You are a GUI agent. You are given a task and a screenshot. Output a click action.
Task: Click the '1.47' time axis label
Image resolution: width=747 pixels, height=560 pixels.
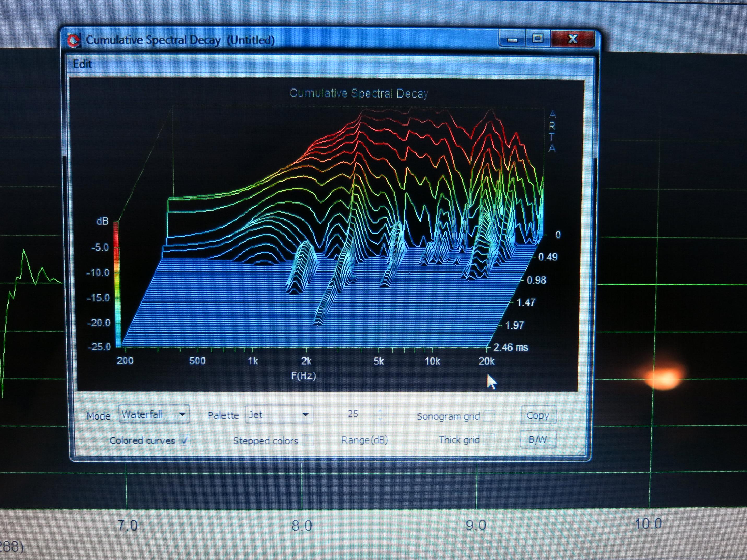(526, 302)
